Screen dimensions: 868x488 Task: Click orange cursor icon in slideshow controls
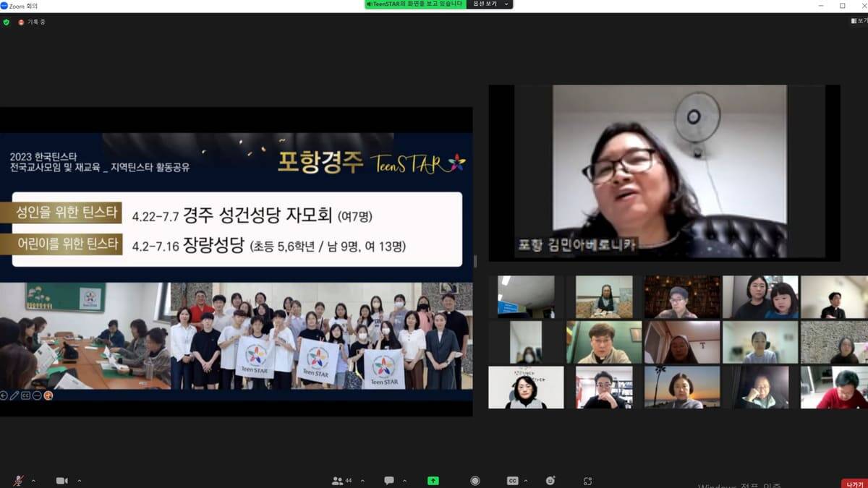pyautogui.click(x=48, y=395)
